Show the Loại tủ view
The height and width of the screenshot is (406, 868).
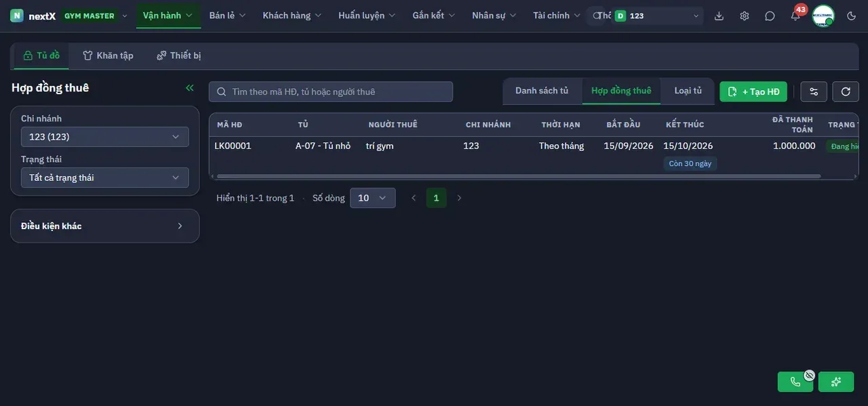[x=688, y=91]
